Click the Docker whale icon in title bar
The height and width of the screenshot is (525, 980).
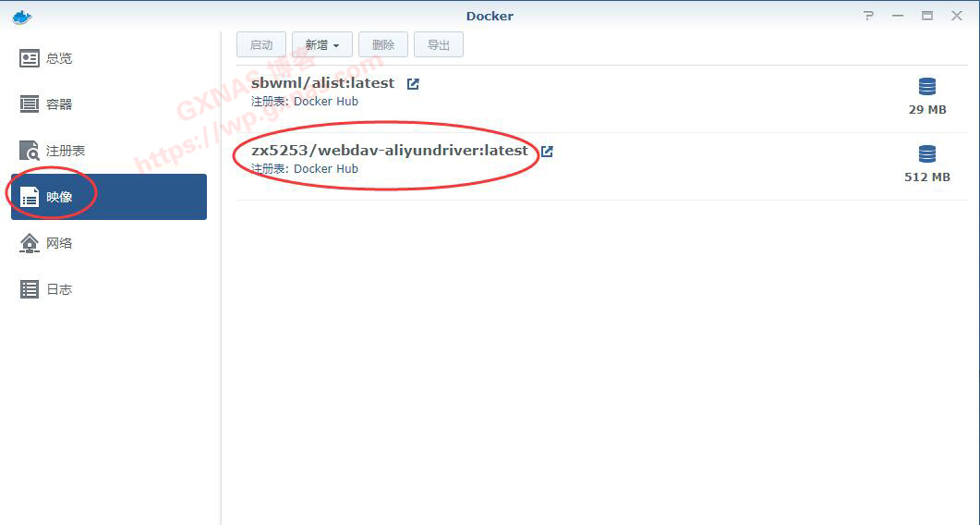[x=22, y=17]
